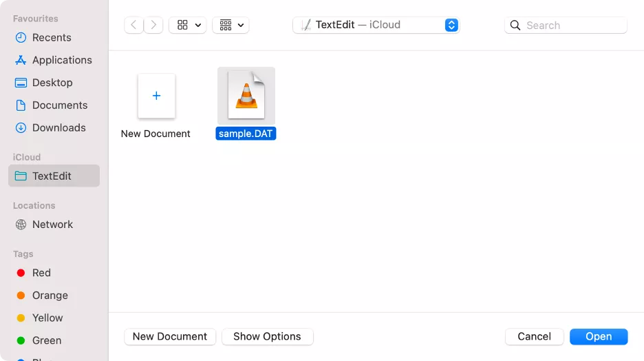Viewport: 644px width, 361px height.
Task: Select the Red tag
Action: click(41, 273)
